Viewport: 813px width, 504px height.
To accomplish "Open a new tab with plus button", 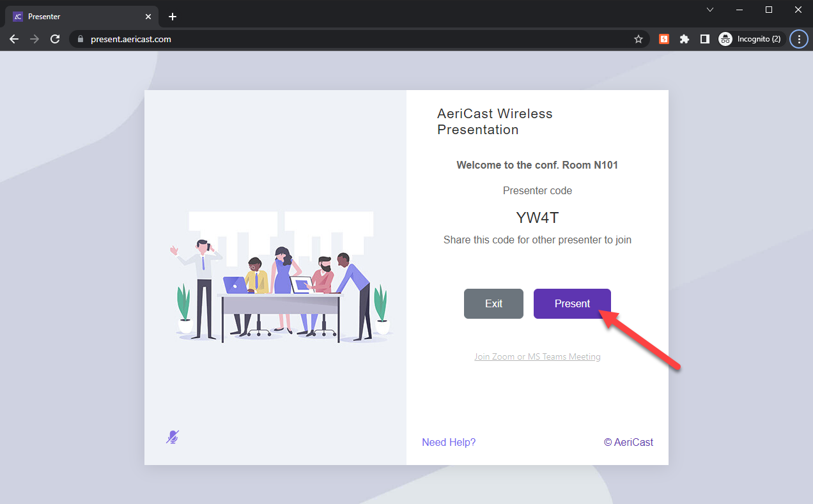I will (173, 17).
